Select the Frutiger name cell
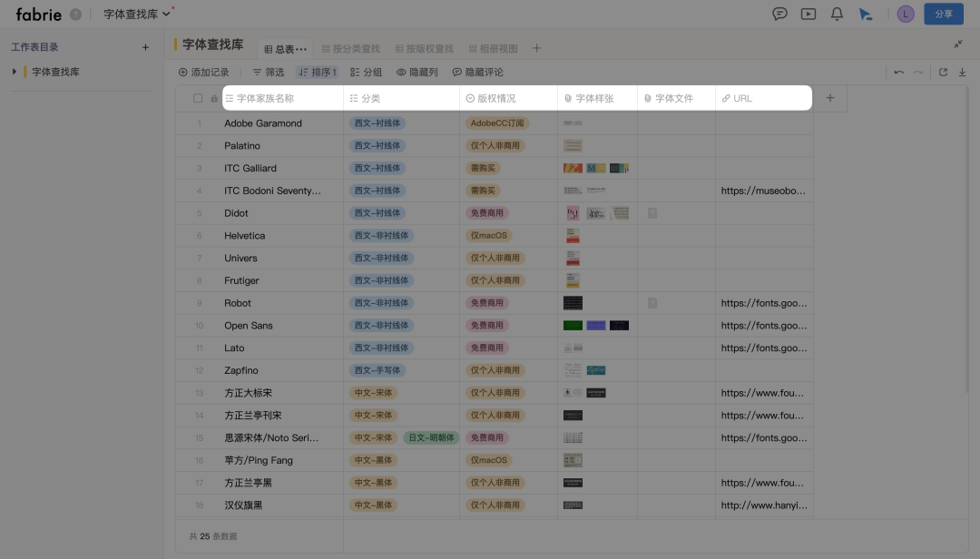980x559 pixels. (282, 280)
